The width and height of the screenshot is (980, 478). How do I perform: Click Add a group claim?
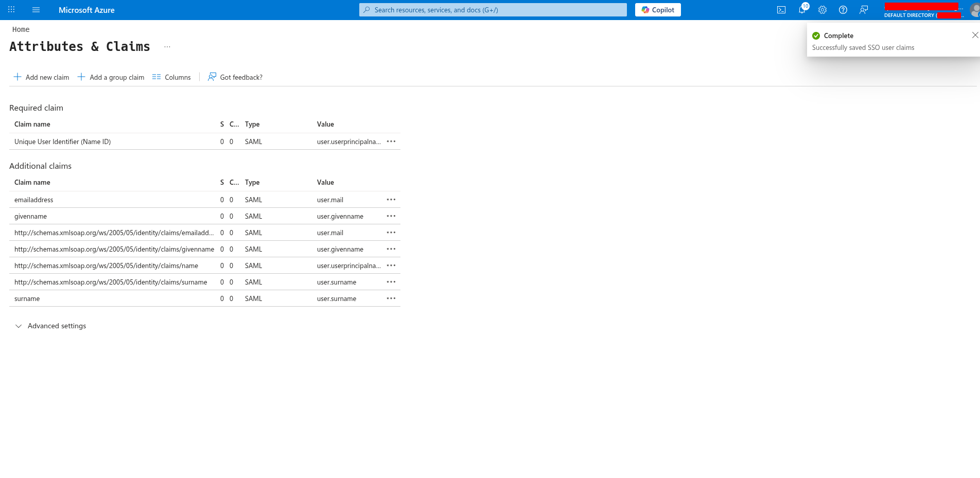111,77
